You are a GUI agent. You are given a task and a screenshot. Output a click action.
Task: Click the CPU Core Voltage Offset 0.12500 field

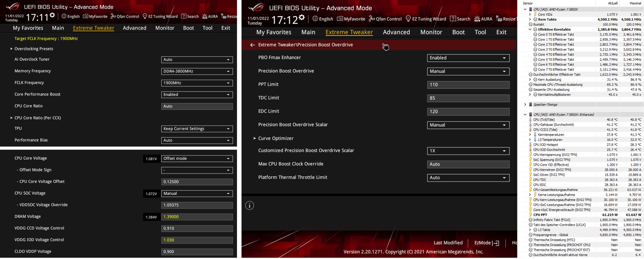tap(197, 182)
